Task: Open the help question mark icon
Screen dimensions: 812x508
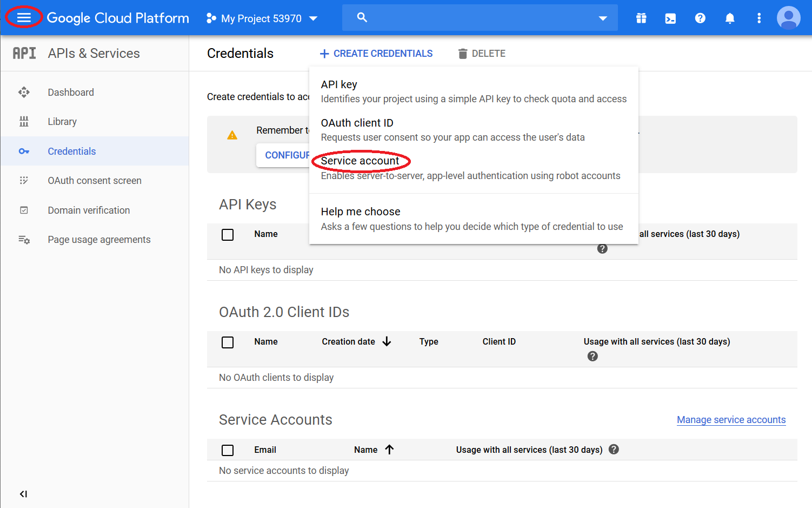Action: 700,18
